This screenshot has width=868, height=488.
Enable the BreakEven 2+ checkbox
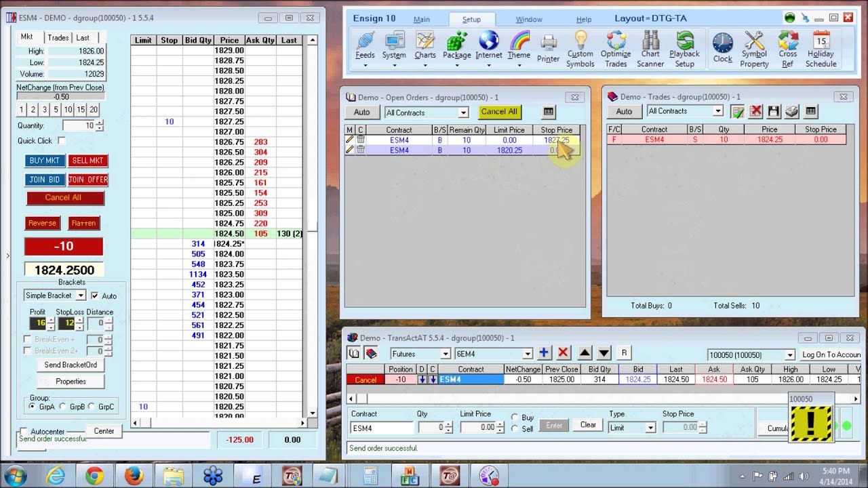click(x=27, y=350)
